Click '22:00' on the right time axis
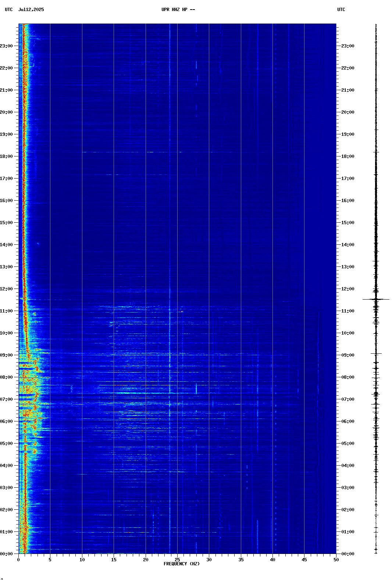The height and width of the screenshot is (583, 392). click(348, 68)
